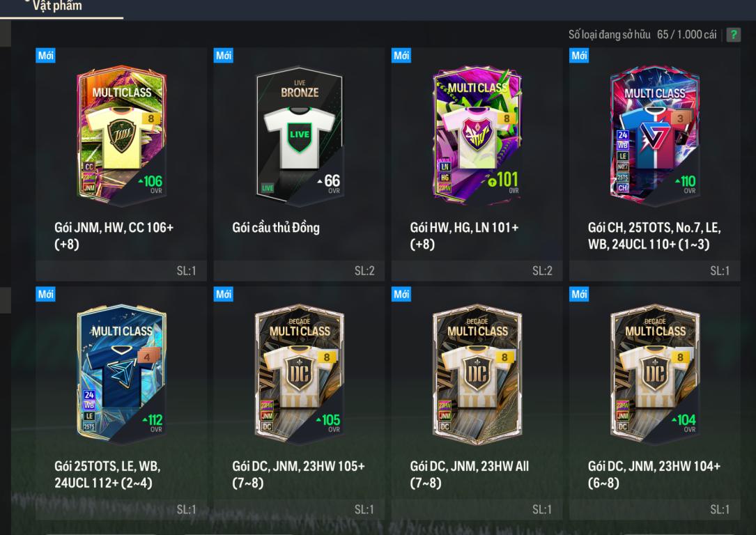Select the Live Bronze pack card image
This screenshot has width=756, height=535.
point(300,136)
